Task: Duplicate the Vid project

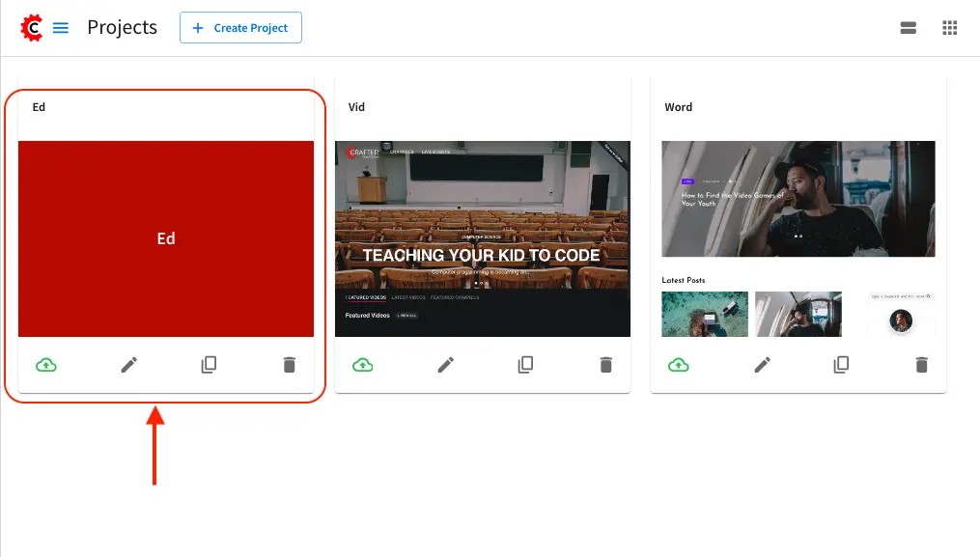Action: pos(525,365)
